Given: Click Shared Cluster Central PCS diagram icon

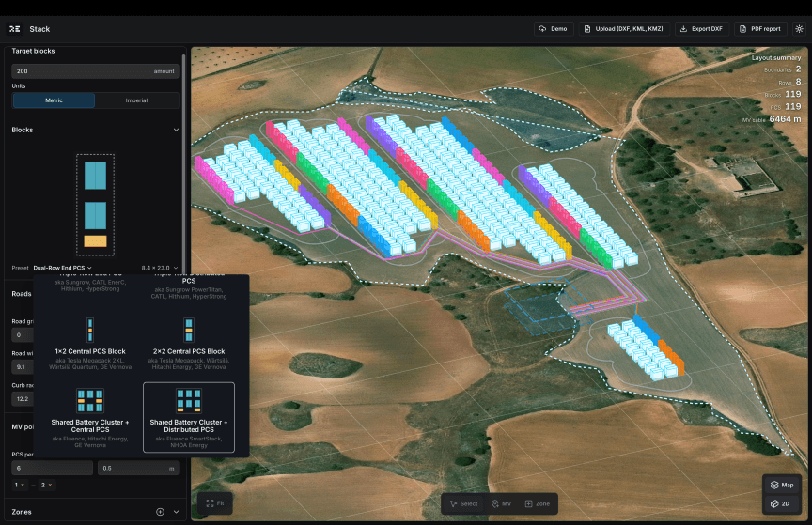Looking at the screenshot, I should 90,400.
